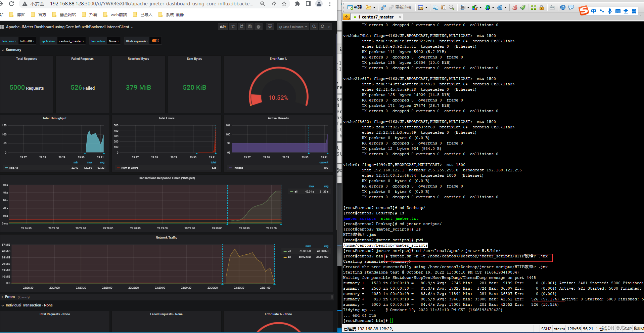Screen dimensions: 644x333
Task: Copy selection in Xshell toolbar
Action: tap(435, 7)
